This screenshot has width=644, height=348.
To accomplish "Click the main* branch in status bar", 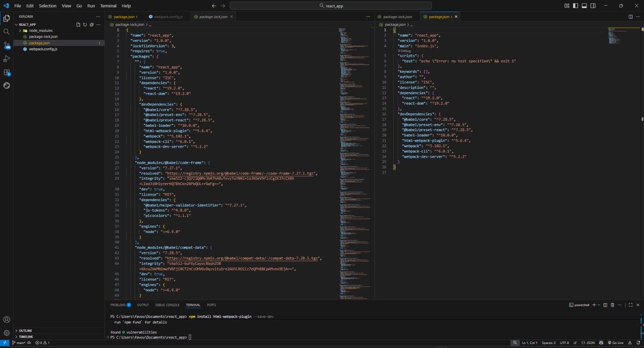I will (20, 343).
